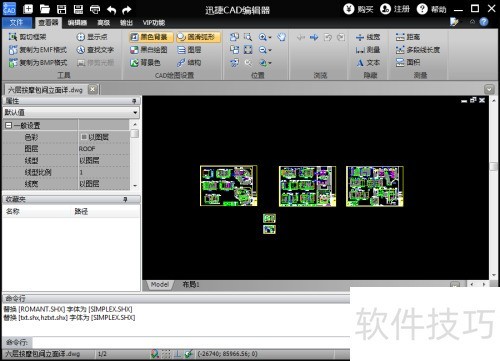The image size is (500, 361).
Task: Click the zoom in magnifier
Action: [x=263, y=37]
